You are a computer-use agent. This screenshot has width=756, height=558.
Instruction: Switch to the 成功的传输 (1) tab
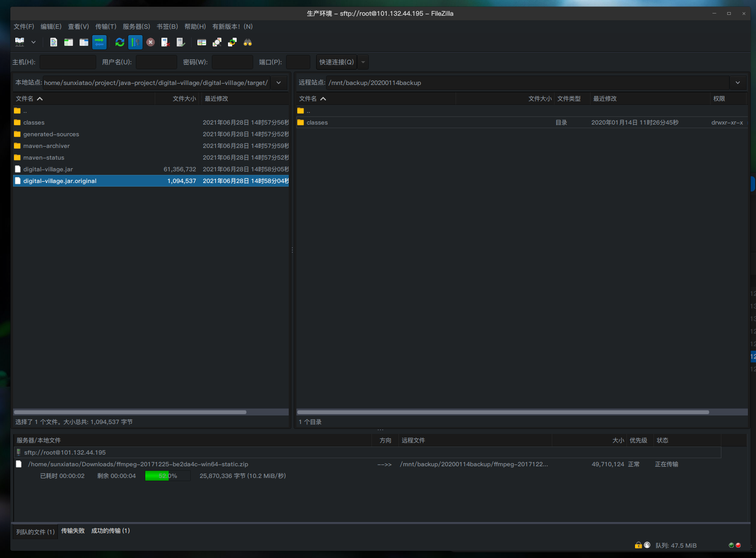tap(110, 531)
